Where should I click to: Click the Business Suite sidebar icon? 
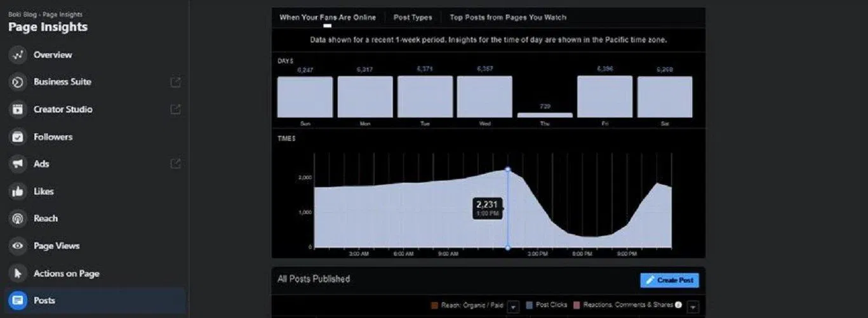click(18, 82)
